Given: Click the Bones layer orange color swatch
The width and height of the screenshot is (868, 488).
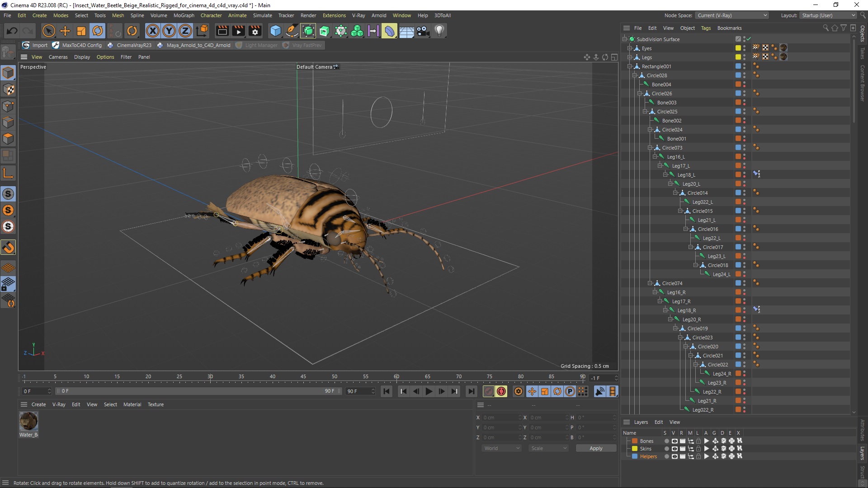Looking at the screenshot, I should [x=635, y=441].
